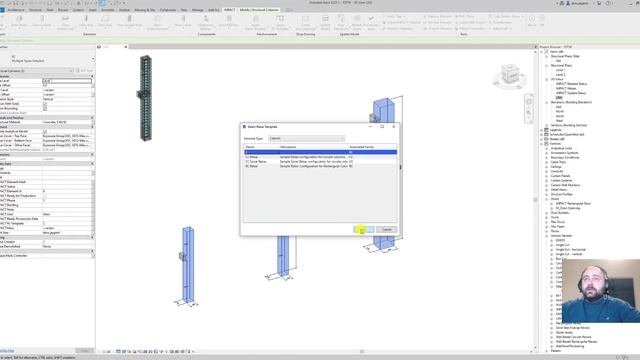Toggle the Enable Analytical Model checkbox
The height and width of the screenshot is (360, 640).
45,131
